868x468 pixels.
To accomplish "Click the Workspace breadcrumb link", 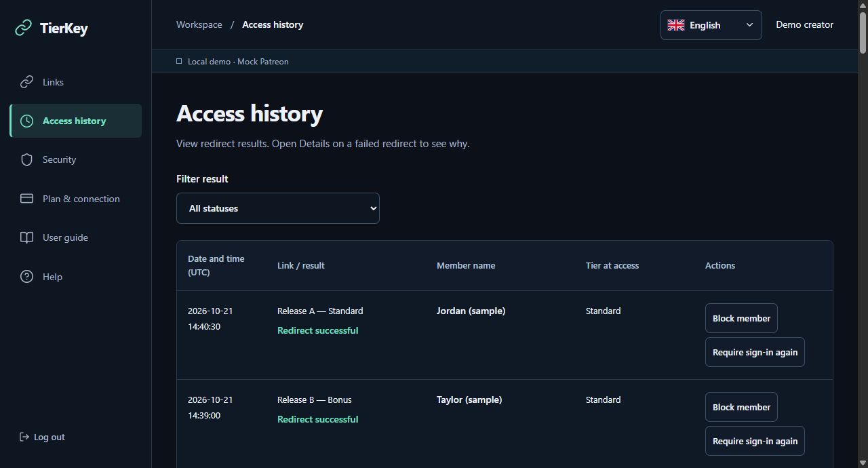I will point(199,24).
